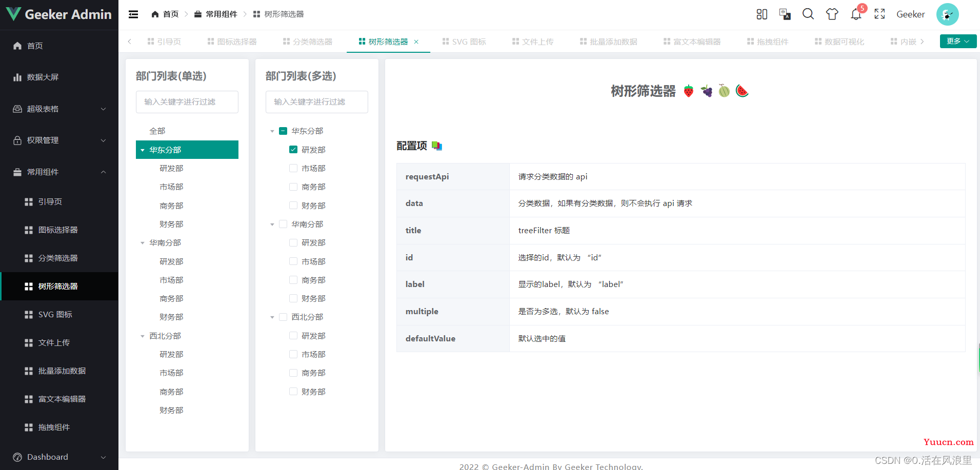This screenshot has width=980, height=470.
Task: Toggle the 华东分部 checkbox in multi-select tree
Action: (x=283, y=131)
